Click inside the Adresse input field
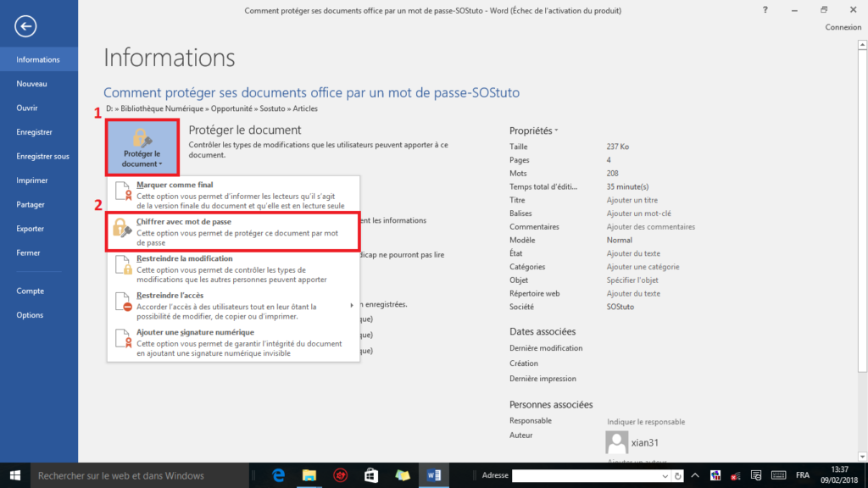The image size is (868, 488). pyautogui.click(x=585, y=475)
